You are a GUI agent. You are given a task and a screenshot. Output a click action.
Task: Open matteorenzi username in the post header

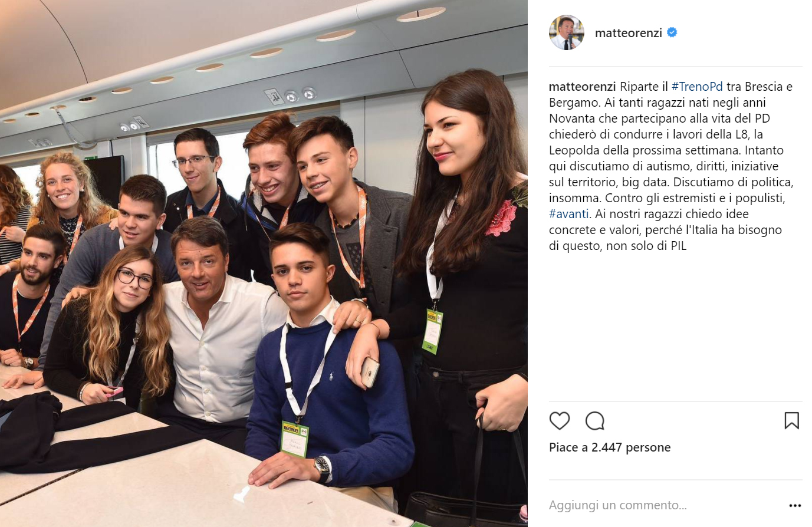tap(628, 33)
